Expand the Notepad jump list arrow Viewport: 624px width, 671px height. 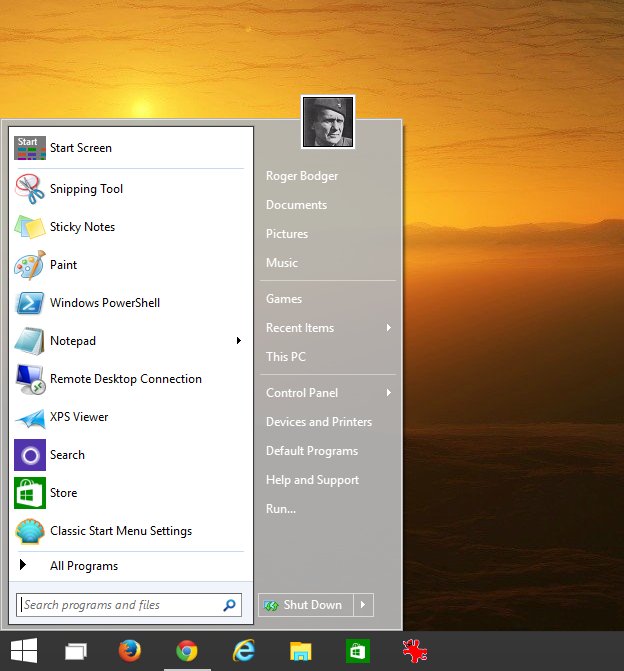pyautogui.click(x=238, y=341)
